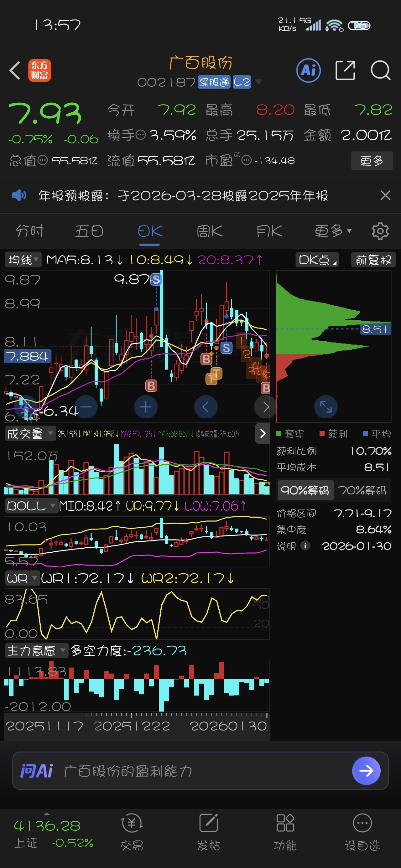Viewport: 401px width, 868px height.
Task: Expand the stock switcher dropdown arrow
Action: (x=259, y=82)
